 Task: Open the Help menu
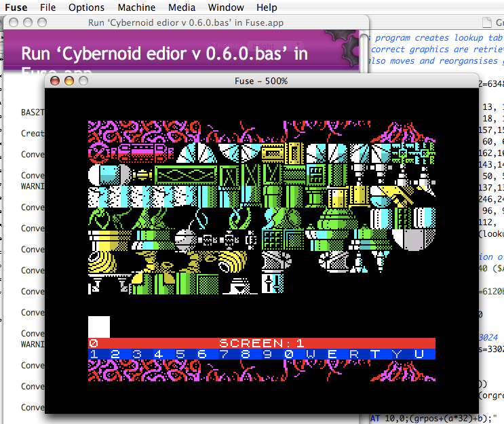[x=267, y=7]
